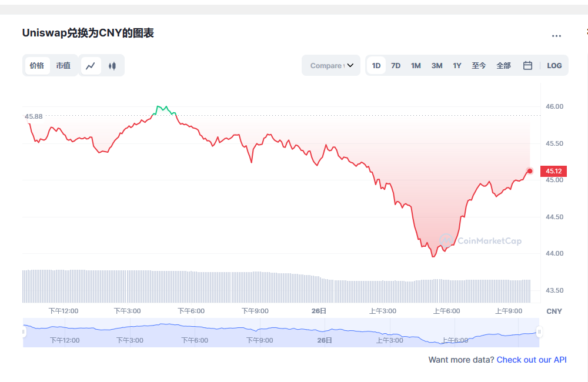
Task: Click the 45.88 opening price label
Action: (x=34, y=116)
